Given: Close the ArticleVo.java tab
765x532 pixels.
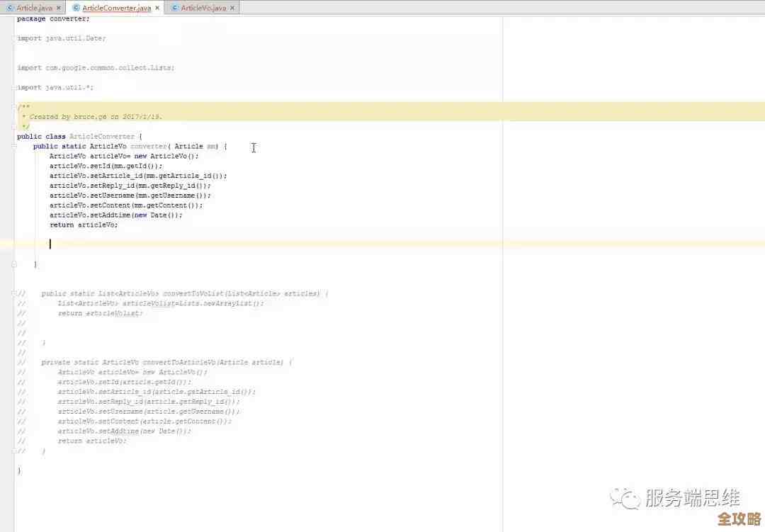Looking at the screenshot, I should pos(232,8).
